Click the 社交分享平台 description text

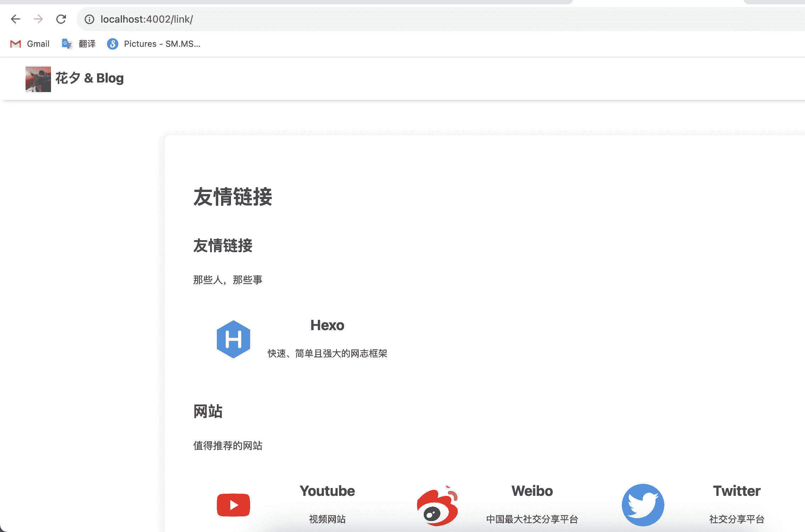click(737, 519)
